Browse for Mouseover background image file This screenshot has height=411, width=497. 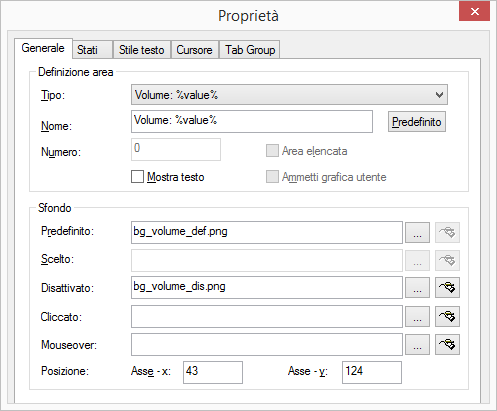pos(417,344)
